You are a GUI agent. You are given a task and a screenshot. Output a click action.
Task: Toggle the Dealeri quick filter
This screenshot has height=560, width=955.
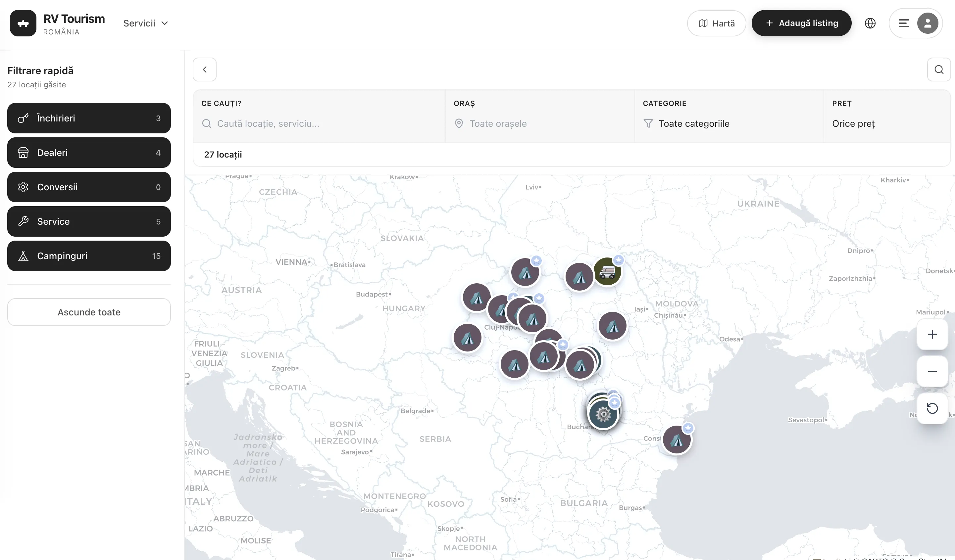pos(89,153)
